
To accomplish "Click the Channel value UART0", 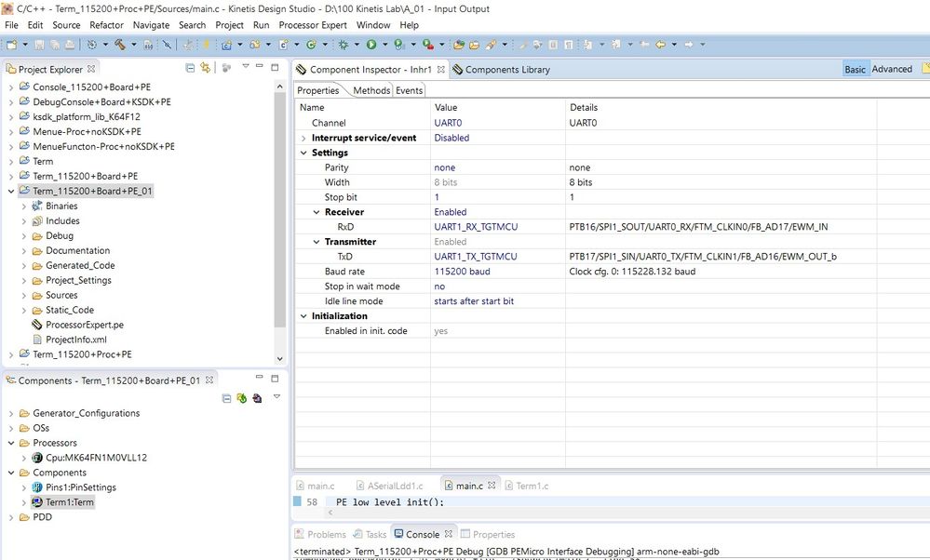I will pos(448,123).
